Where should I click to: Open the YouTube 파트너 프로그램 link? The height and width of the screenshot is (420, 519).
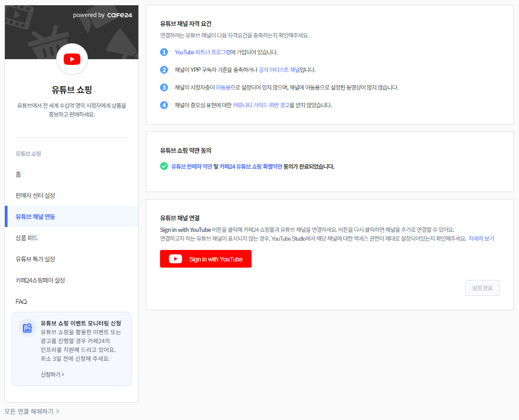click(x=202, y=52)
